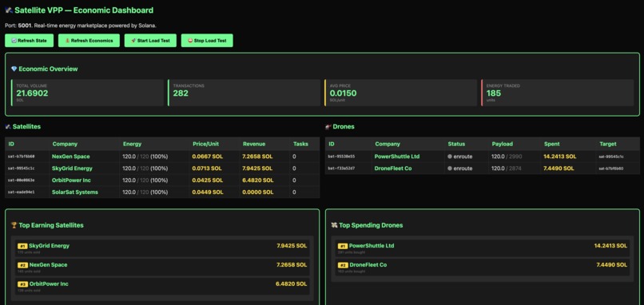The width and height of the screenshot is (644, 305).
Task: Click the diamond icon beside Economic Overview
Action: [x=14, y=69]
